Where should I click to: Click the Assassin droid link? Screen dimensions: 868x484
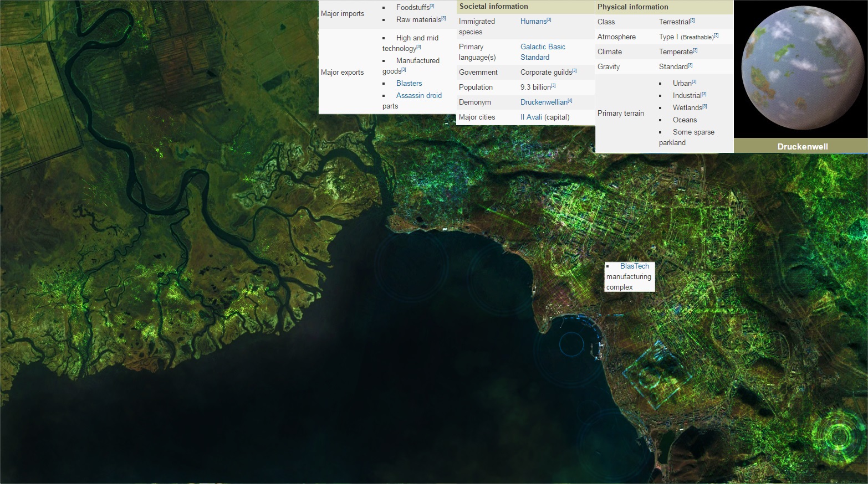(418, 96)
